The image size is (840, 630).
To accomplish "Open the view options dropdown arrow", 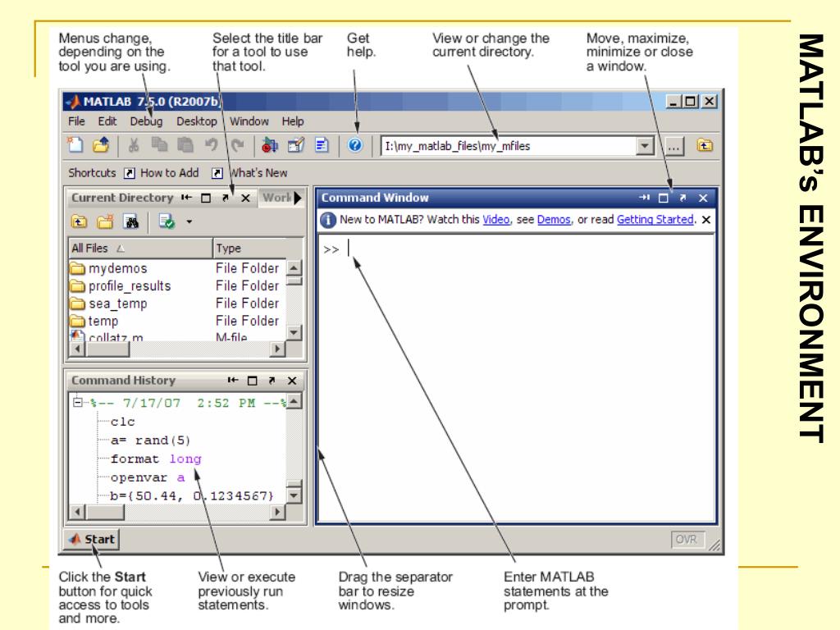I will click(x=189, y=221).
